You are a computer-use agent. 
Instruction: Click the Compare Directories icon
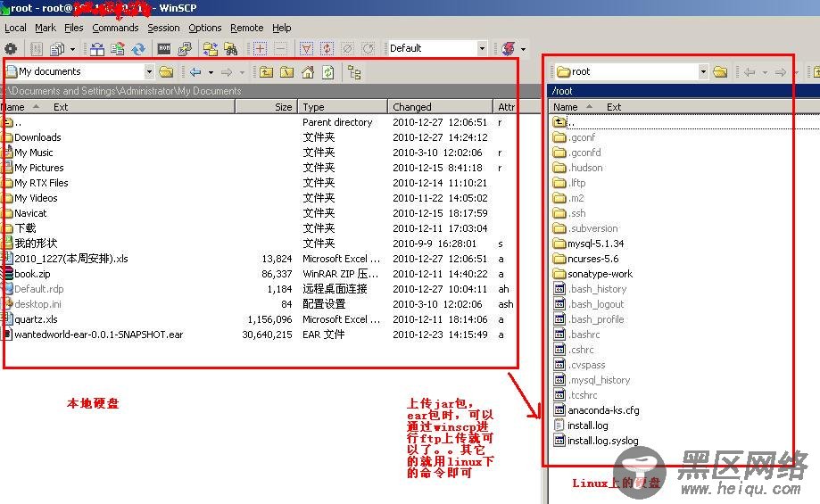pos(97,49)
